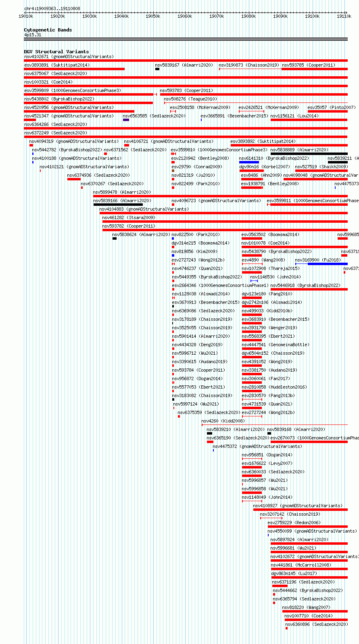Click nsv6364266 (Sedlazeck2020) label
This screenshot has width=359, height=644.
56,124
